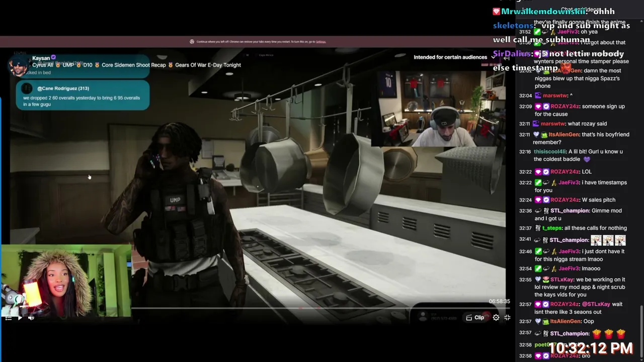Click thisiscool4li's username in chat

[549, 152]
